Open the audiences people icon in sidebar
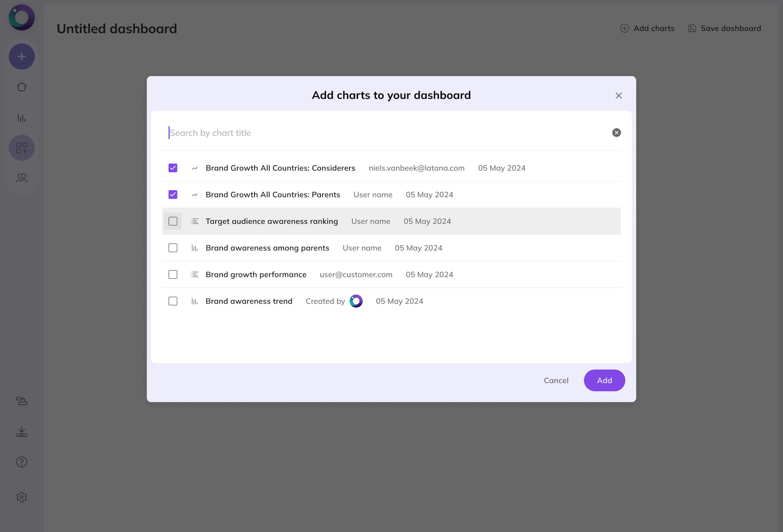 coord(21,178)
